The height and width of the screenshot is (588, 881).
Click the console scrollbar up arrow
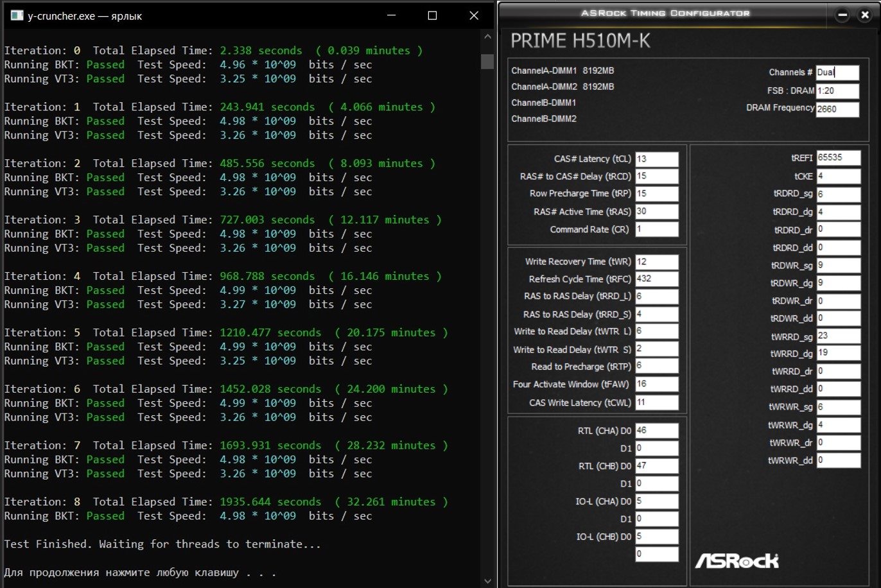click(487, 37)
